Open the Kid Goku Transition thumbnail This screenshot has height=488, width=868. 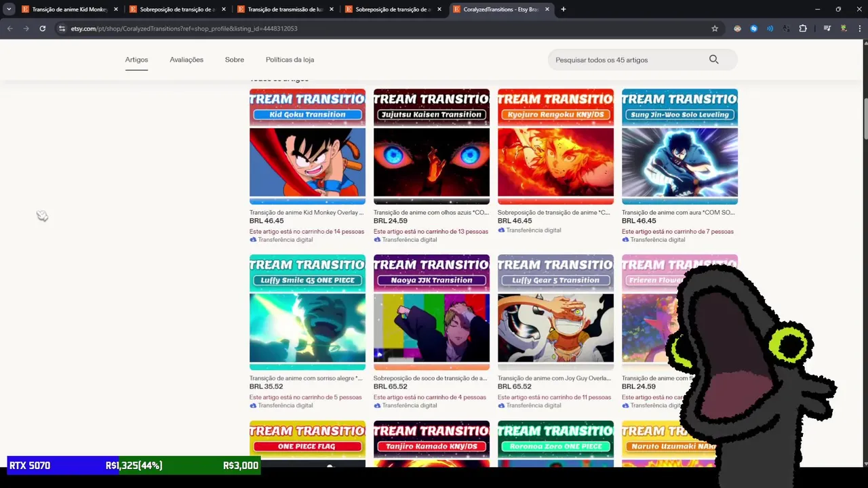[x=307, y=146]
